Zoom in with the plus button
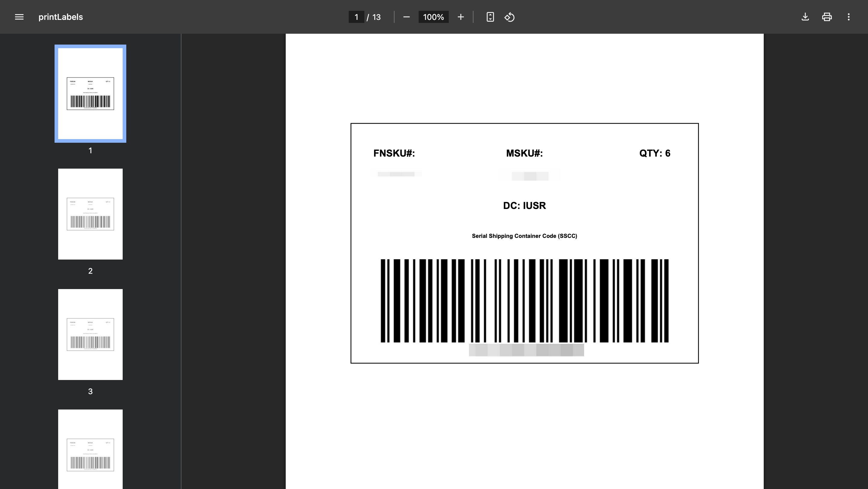868x489 pixels. coord(461,17)
